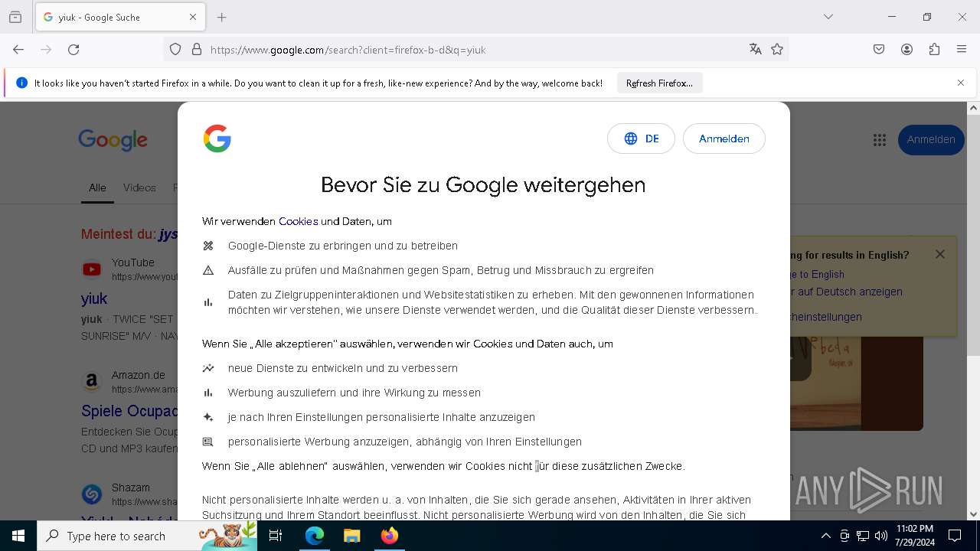Bookmark this page with star icon
This screenshot has height=551, width=980.
point(777,50)
